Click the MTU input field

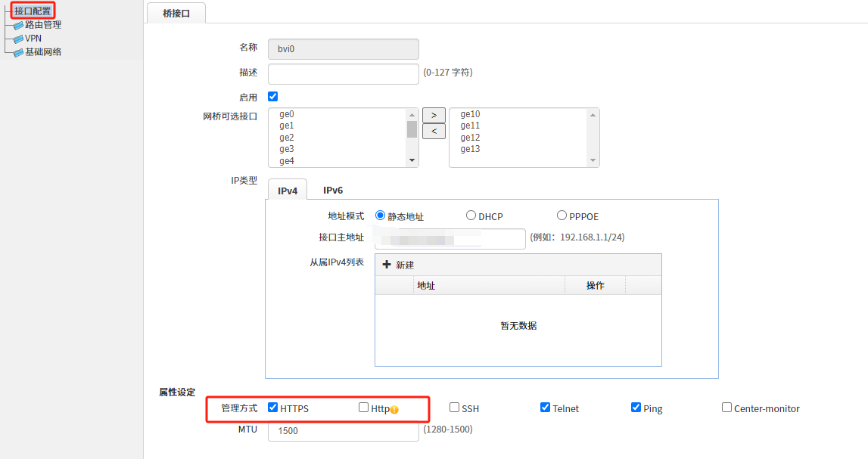[x=343, y=431]
